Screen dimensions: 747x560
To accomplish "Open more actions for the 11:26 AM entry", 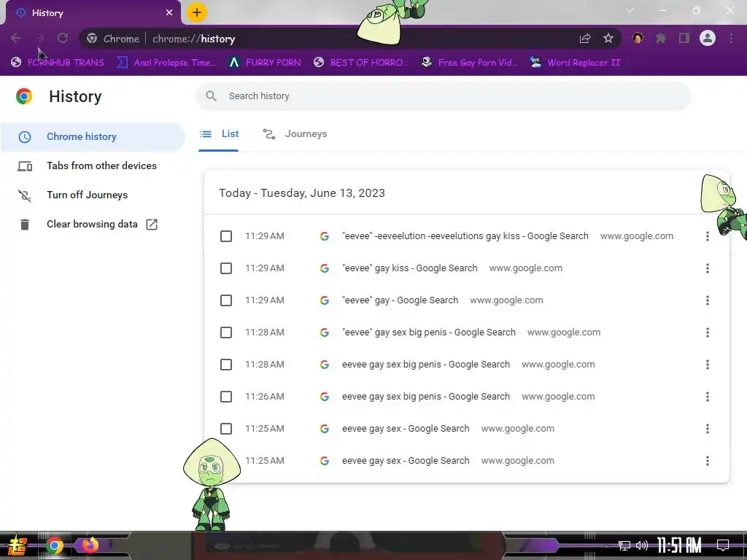I will point(708,397).
